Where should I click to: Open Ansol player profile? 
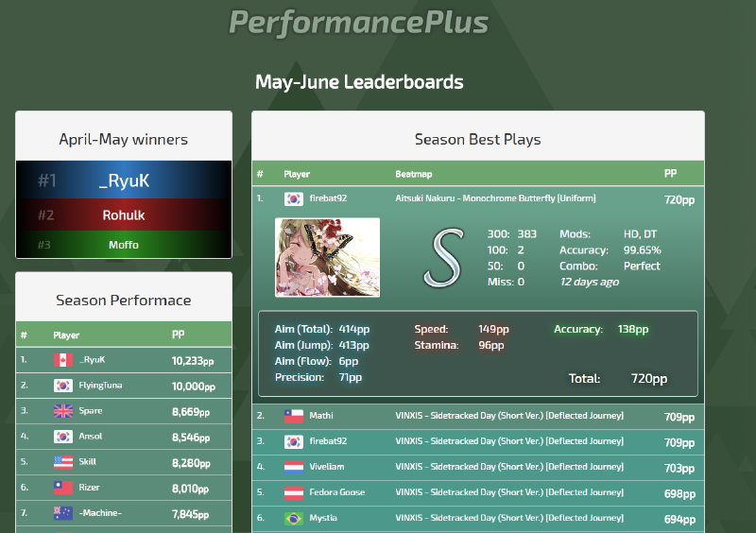click(x=90, y=437)
